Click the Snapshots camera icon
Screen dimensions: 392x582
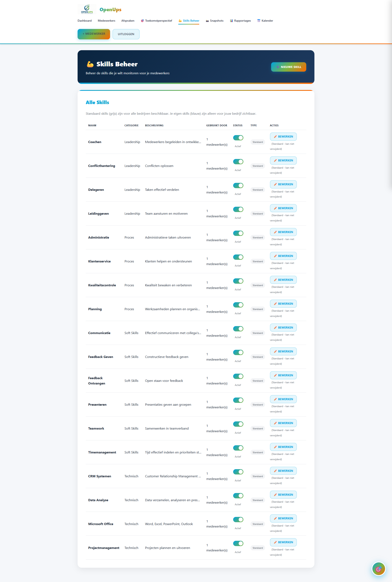pos(207,21)
